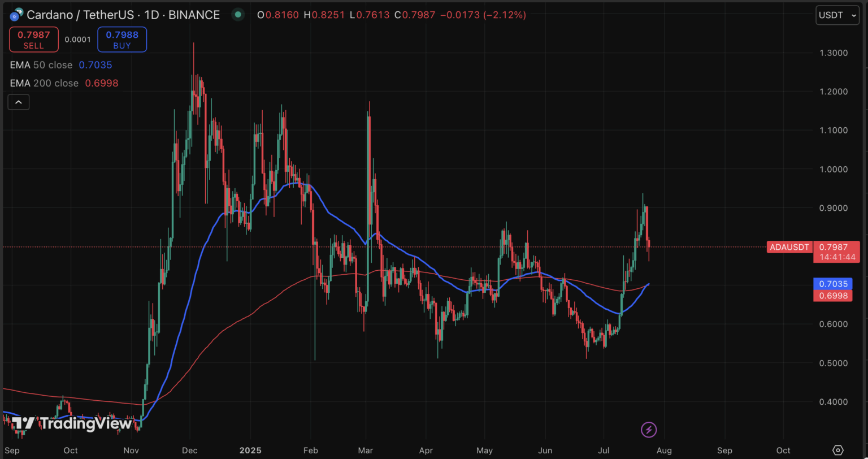Click the blue 0.7988 BUY button
The image size is (868, 459).
121,39
